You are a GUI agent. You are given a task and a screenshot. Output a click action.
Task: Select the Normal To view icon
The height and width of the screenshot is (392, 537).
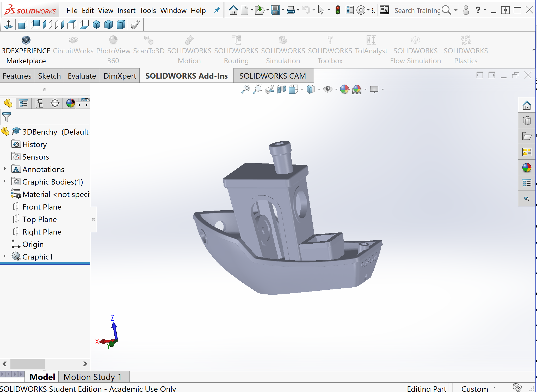point(9,25)
